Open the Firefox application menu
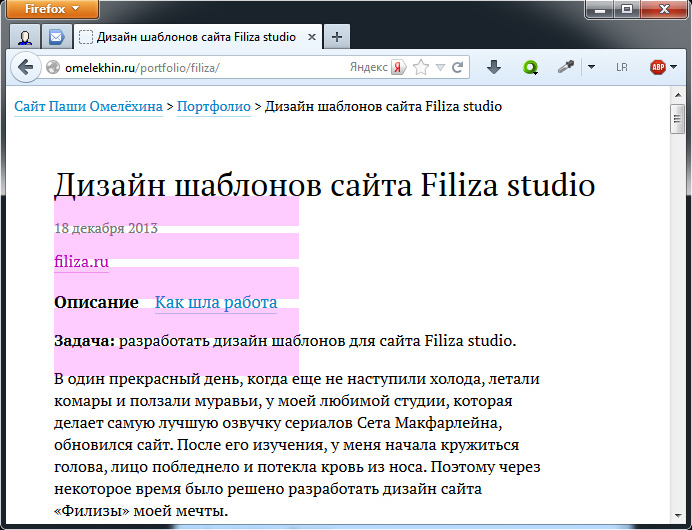This screenshot has height=530, width=692. click(50, 9)
